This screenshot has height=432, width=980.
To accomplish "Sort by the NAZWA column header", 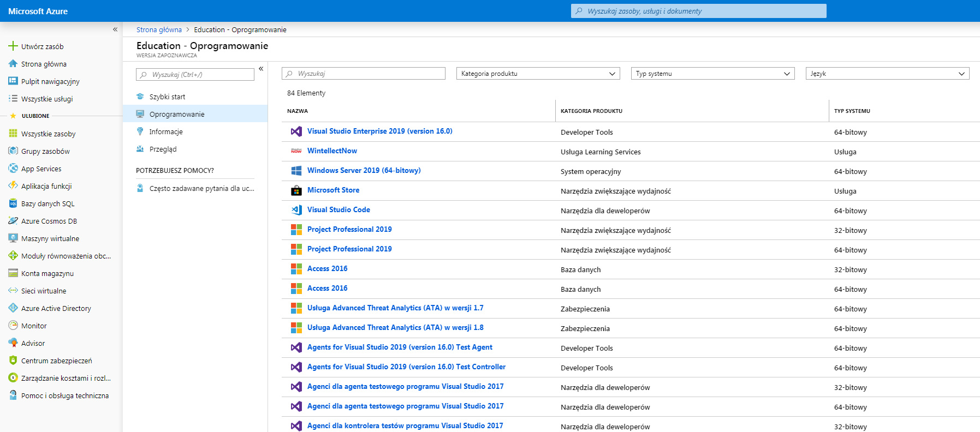I will point(298,111).
